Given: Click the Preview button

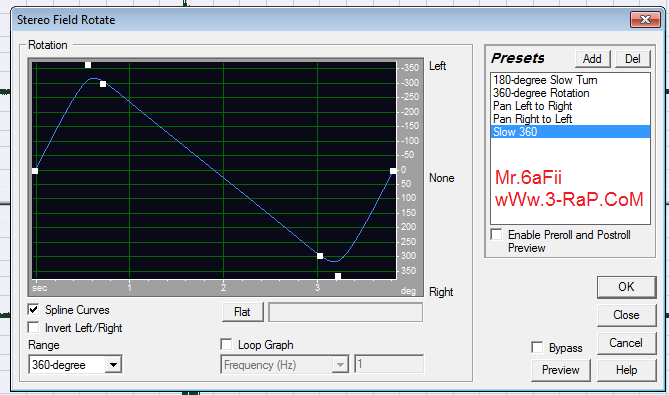Looking at the screenshot, I should pos(561,370).
